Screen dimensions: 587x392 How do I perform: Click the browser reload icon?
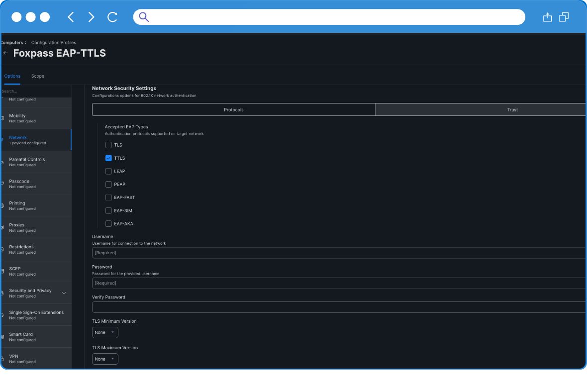tap(112, 16)
